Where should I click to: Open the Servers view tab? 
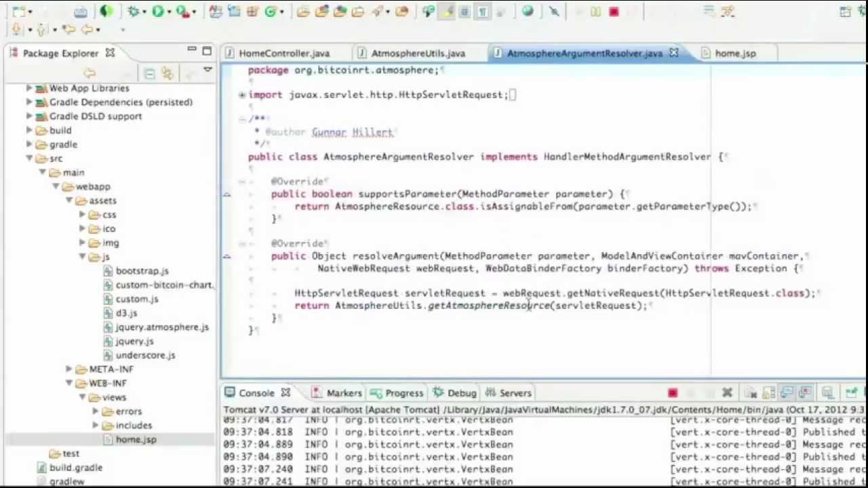click(508, 393)
